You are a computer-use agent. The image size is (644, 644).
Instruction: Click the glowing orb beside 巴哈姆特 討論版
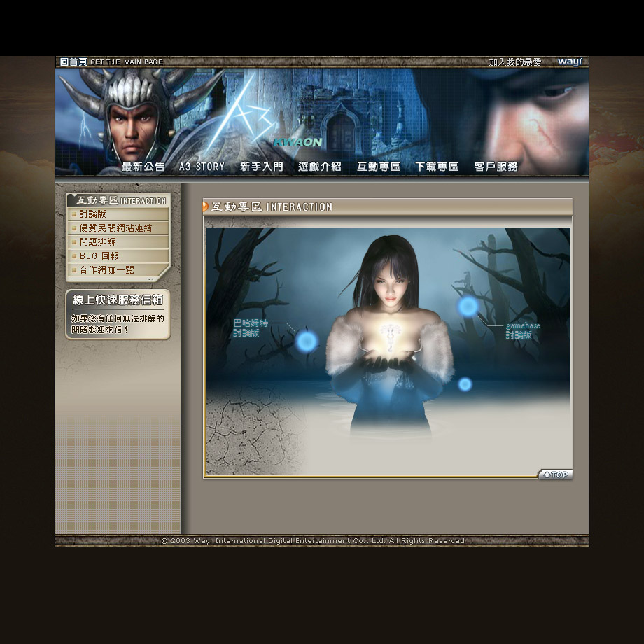point(307,341)
